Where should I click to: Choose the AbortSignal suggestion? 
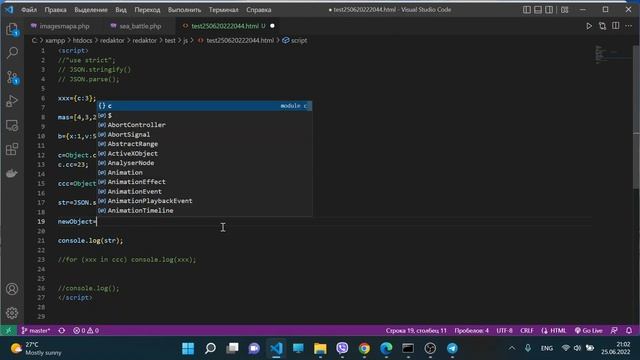(204, 134)
